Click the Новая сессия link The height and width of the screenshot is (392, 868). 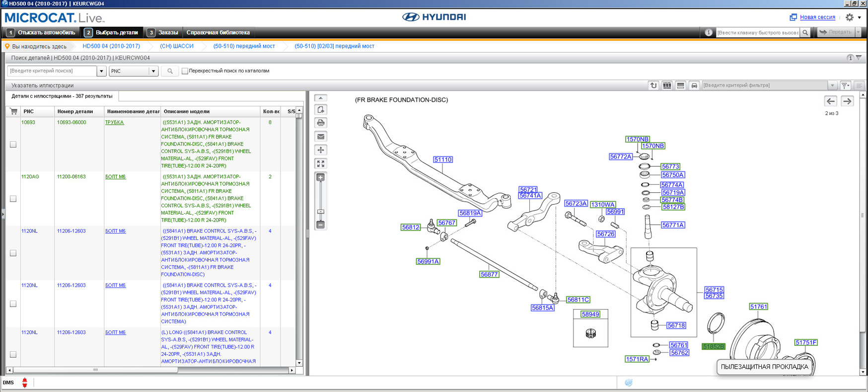[817, 17]
